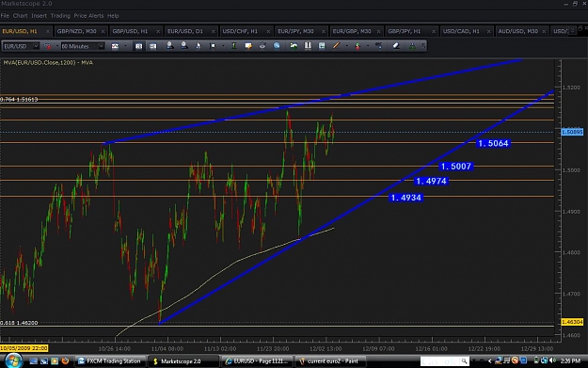Launch Firefox from quick launch bar
The width and height of the screenshot is (588, 368).
coord(65,361)
